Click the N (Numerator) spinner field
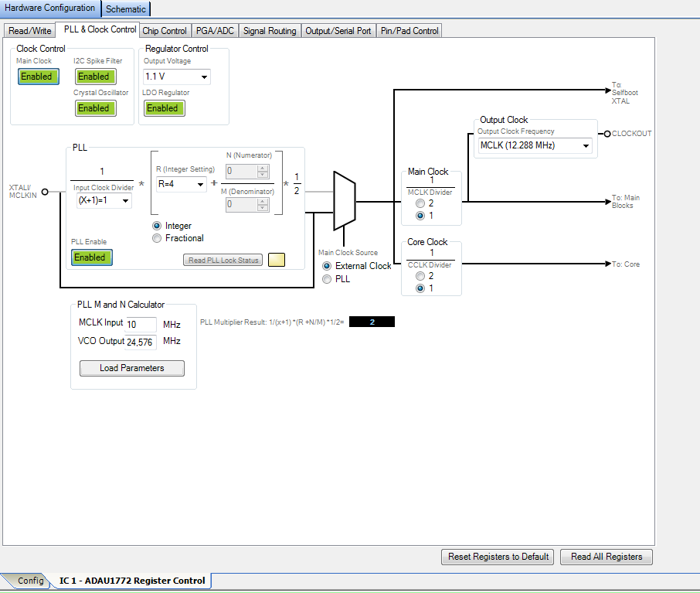The height and width of the screenshot is (593, 700). [x=247, y=171]
